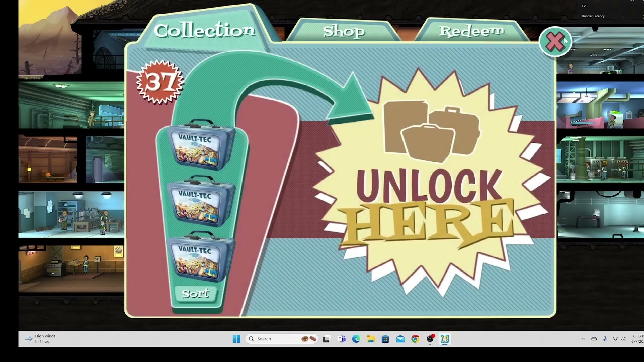
Task: Click the Fallout Shelter taskbar icon
Action: pos(445,339)
